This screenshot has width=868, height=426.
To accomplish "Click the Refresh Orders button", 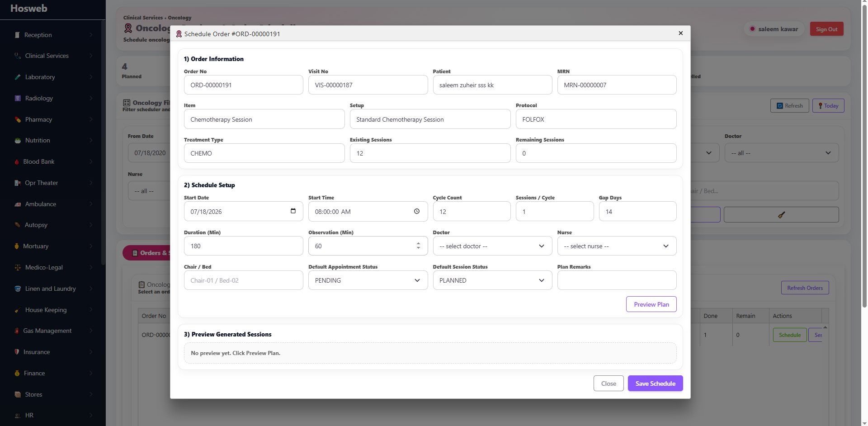I will coord(805,288).
